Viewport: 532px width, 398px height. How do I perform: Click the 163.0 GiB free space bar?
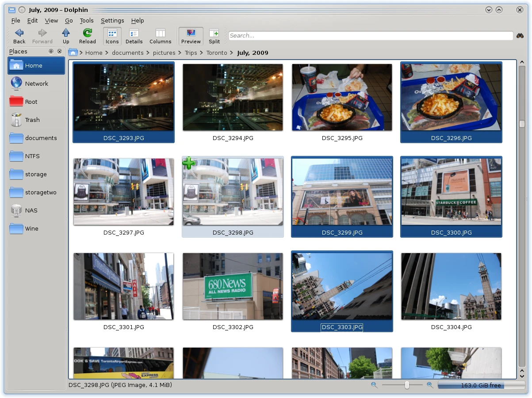481,385
